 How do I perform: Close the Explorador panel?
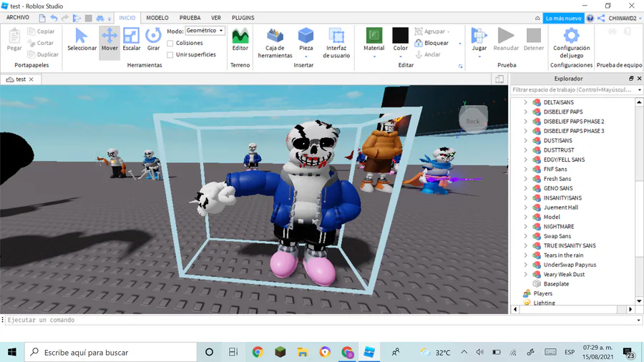click(x=639, y=79)
